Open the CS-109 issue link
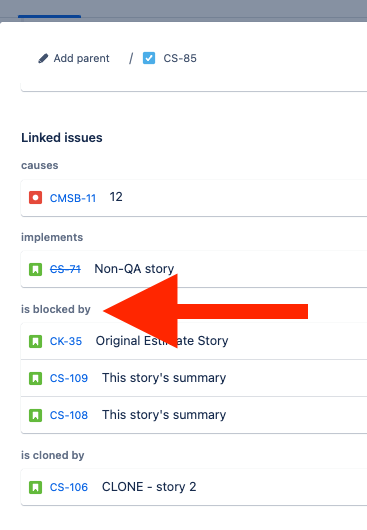This screenshot has height=530, width=367. coord(69,378)
